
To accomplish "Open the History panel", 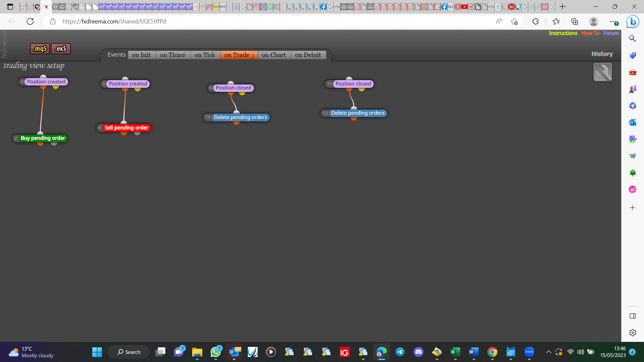I will click(x=602, y=54).
